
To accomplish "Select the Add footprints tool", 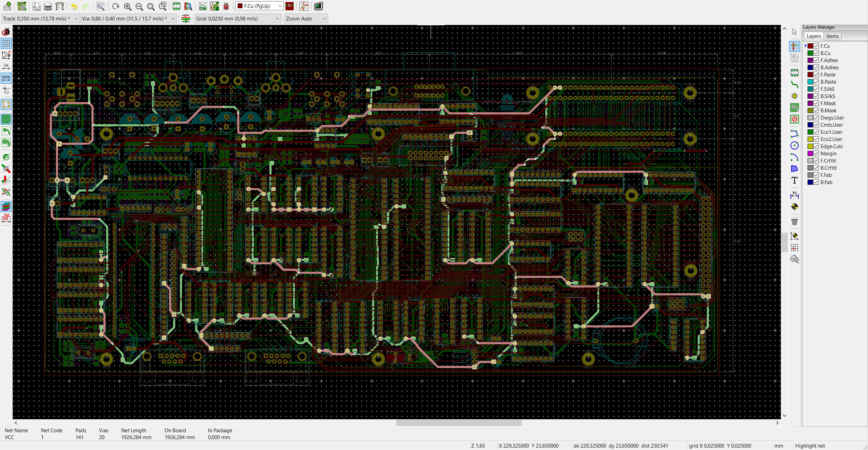I will [x=795, y=72].
